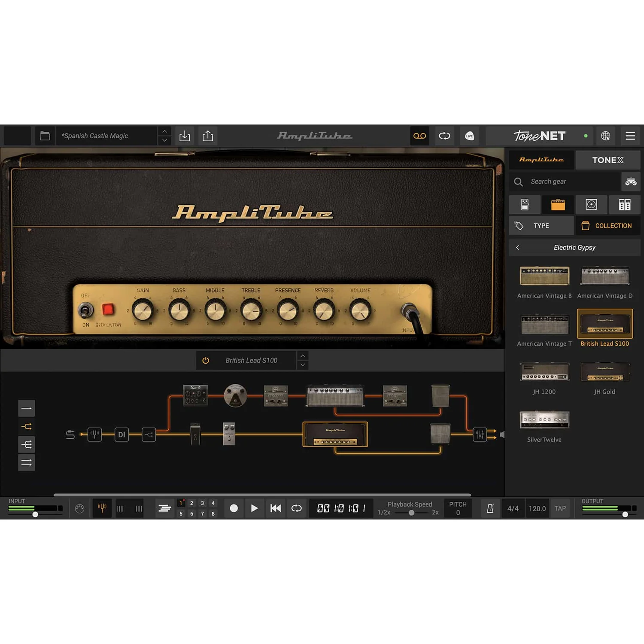This screenshot has height=644, width=644.
Task: Click the tuner block in signal chain
Action: [x=94, y=434]
